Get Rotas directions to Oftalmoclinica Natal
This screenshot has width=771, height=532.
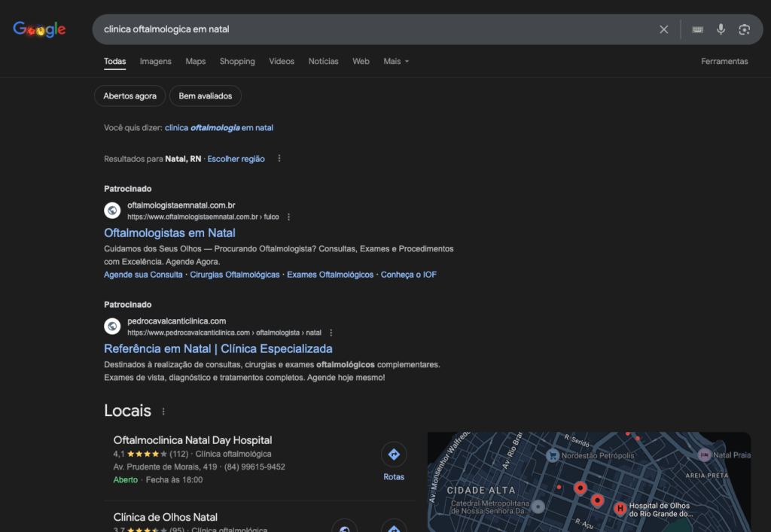click(394, 461)
